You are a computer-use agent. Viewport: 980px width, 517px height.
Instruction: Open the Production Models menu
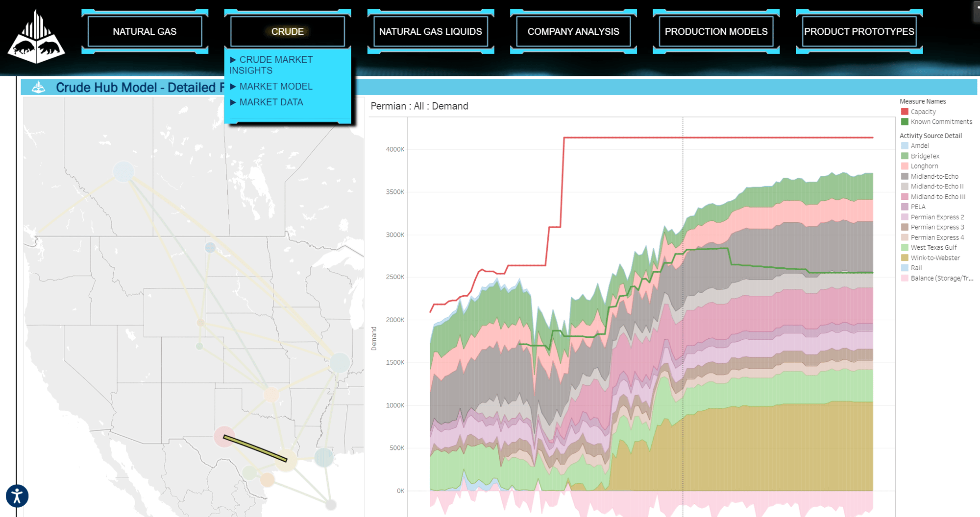tap(716, 31)
